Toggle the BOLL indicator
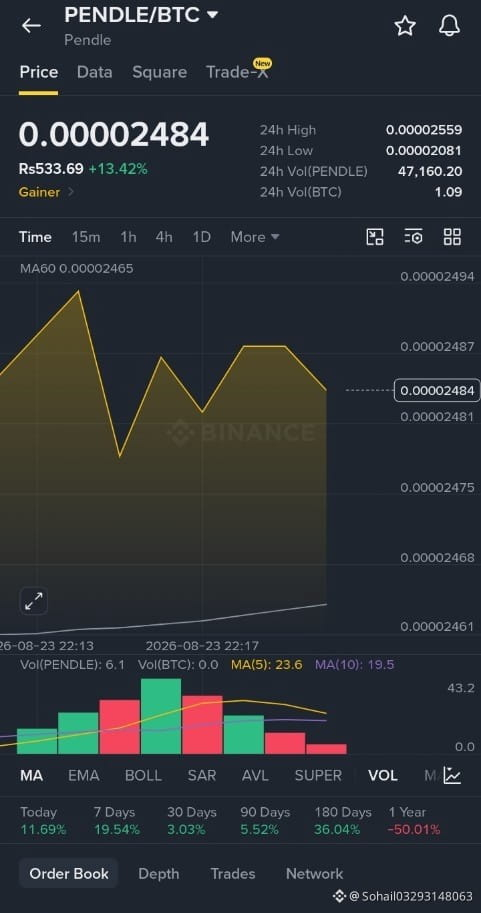The height and width of the screenshot is (913, 481). pos(143,776)
